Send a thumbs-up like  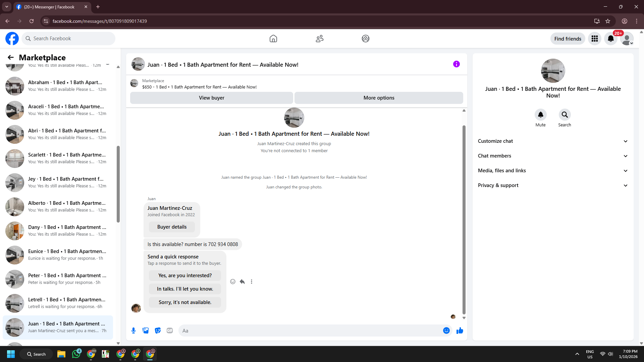[460, 330]
